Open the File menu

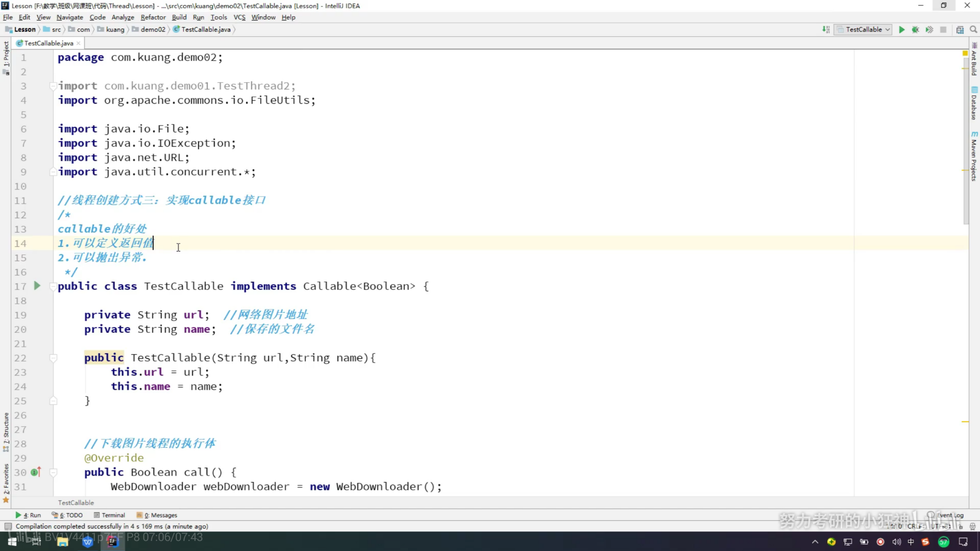(x=8, y=17)
